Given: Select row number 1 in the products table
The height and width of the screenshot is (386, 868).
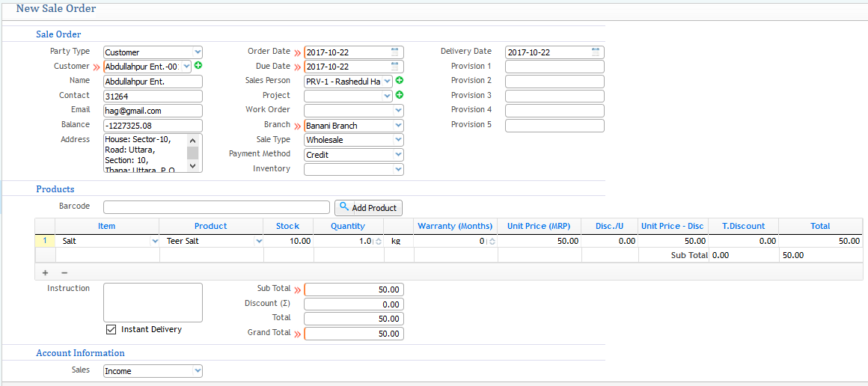Looking at the screenshot, I should (45, 242).
